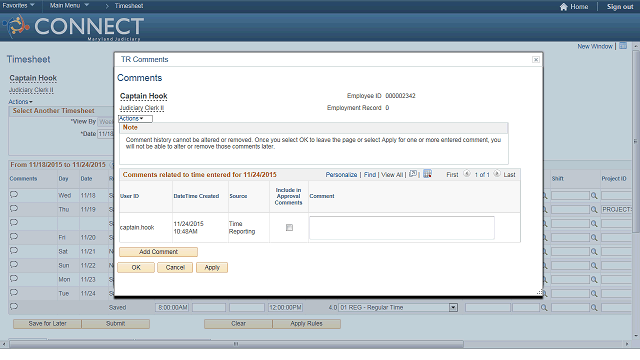Show next row arrow beside Last
This screenshot has height=360, width=640.
497,174
